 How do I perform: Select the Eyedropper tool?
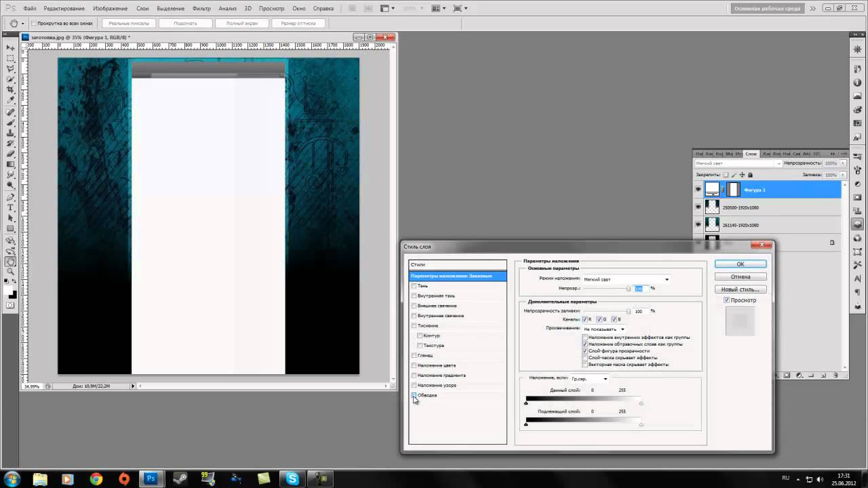click(11, 100)
